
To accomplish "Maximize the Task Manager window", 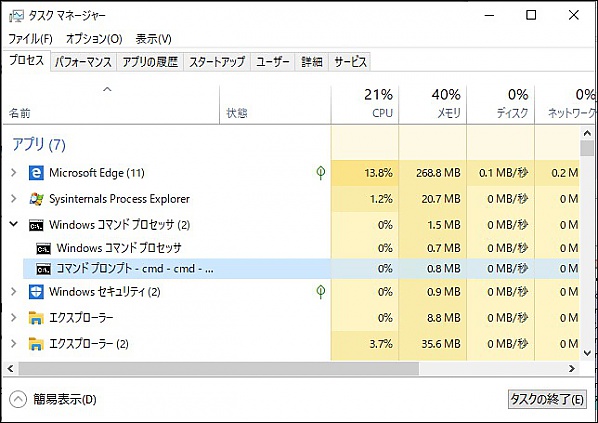I will click(531, 15).
